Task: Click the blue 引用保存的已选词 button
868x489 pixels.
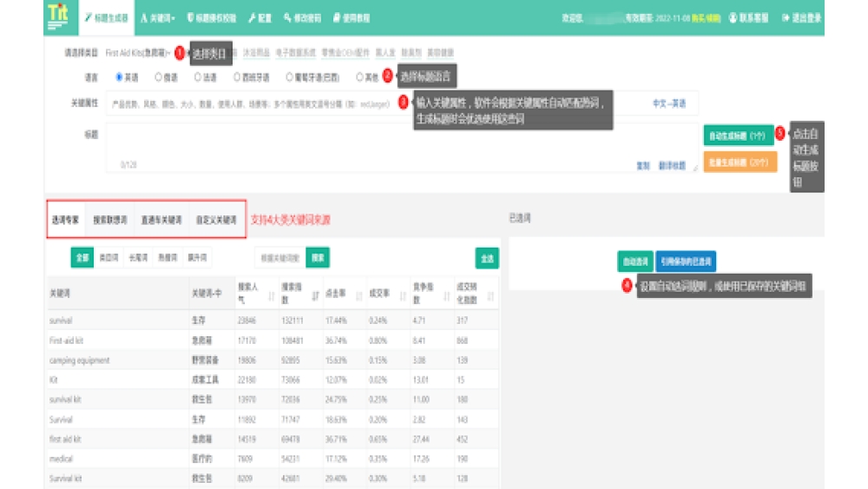Action: click(686, 261)
